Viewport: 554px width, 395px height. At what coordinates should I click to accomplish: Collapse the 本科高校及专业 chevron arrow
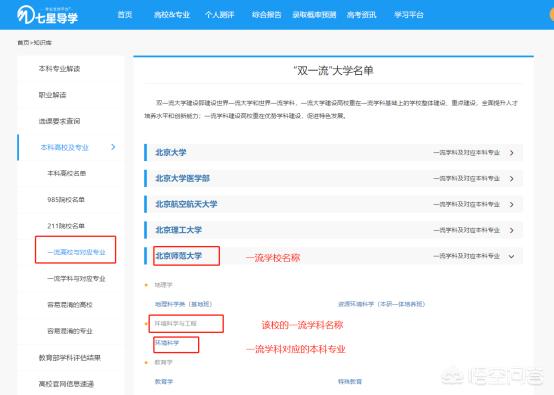click(x=113, y=147)
